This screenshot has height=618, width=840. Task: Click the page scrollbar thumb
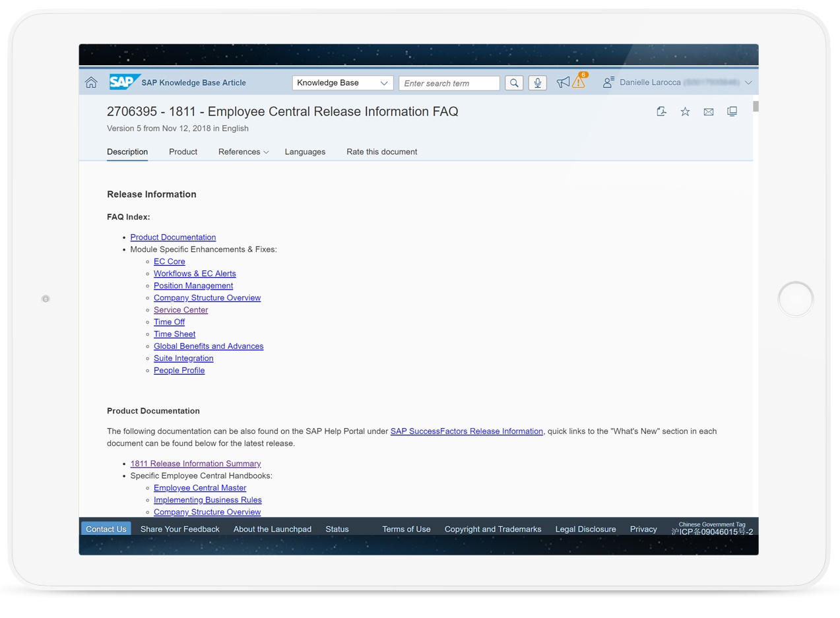point(756,107)
